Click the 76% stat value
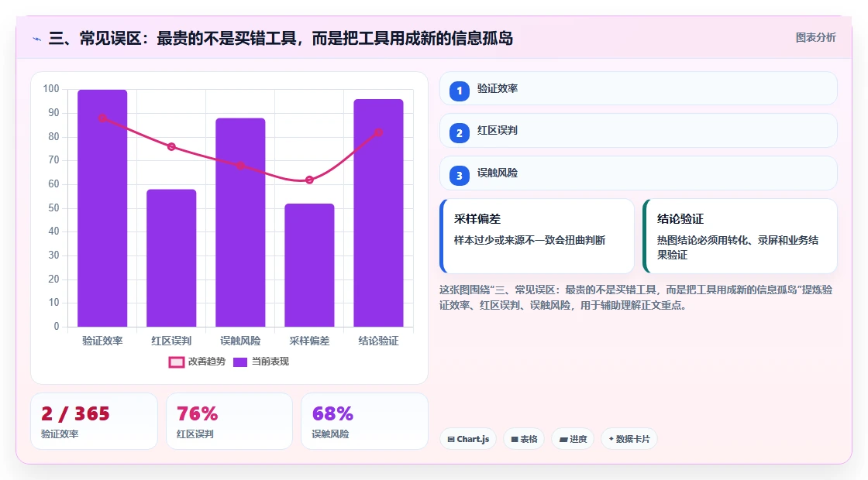The image size is (868, 480). (x=197, y=413)
